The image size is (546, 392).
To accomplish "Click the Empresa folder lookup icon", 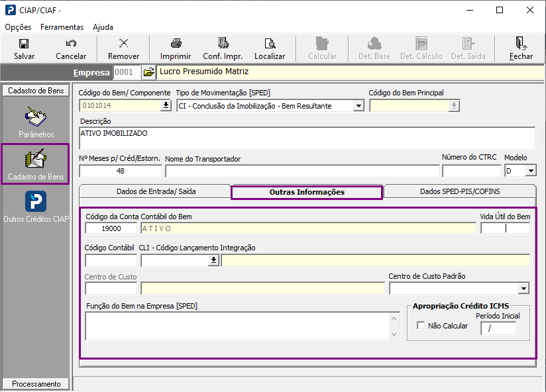I will coord(149,72).
